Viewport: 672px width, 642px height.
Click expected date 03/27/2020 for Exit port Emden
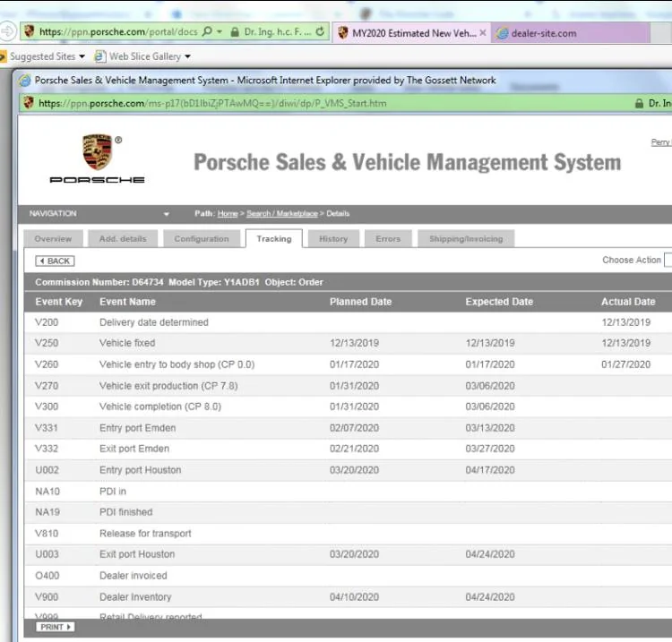pos(490,449)
